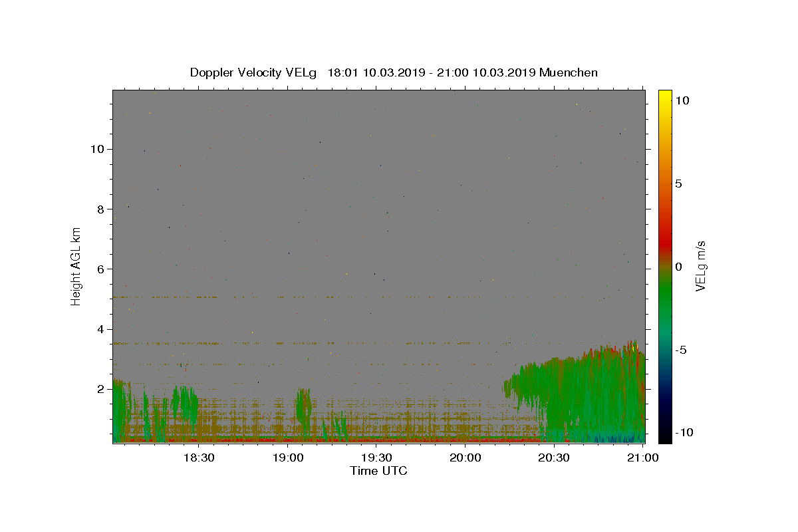Select the 21:00 time axis label

pyautogui.click(x=643, y=458)
